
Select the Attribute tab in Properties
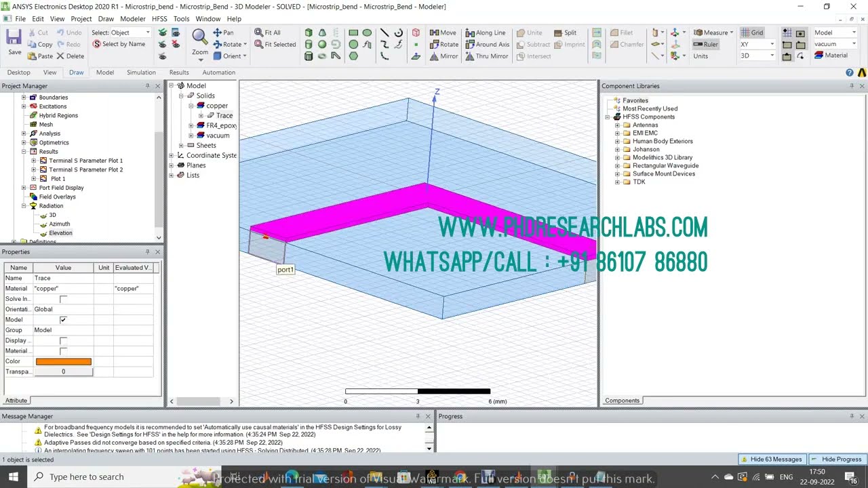16,401
